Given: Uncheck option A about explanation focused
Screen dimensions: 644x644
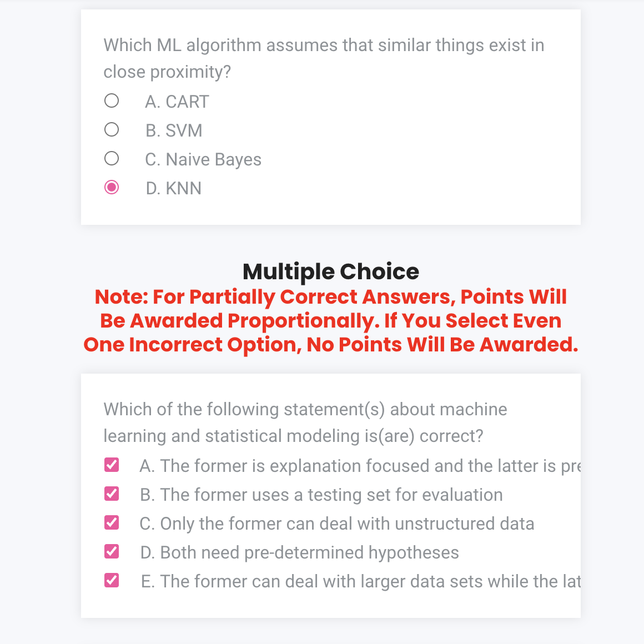Looking at the screenshot, I should [111, 465].
